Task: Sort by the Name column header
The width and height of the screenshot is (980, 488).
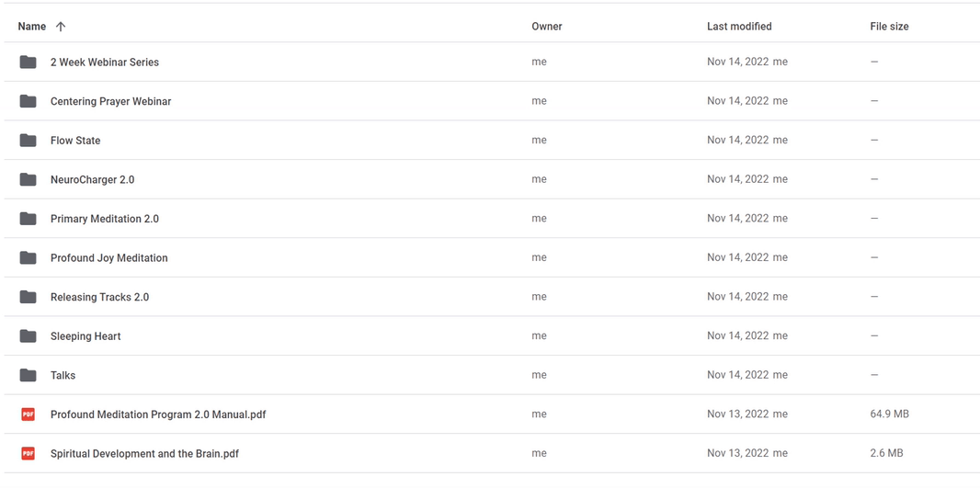Action: [x=32, y=27]
